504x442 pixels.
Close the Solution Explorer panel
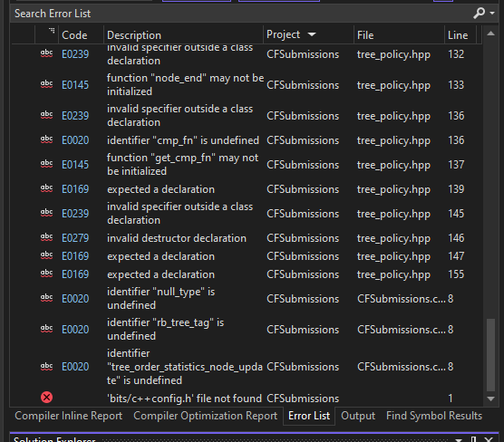(x=489, y=439)
